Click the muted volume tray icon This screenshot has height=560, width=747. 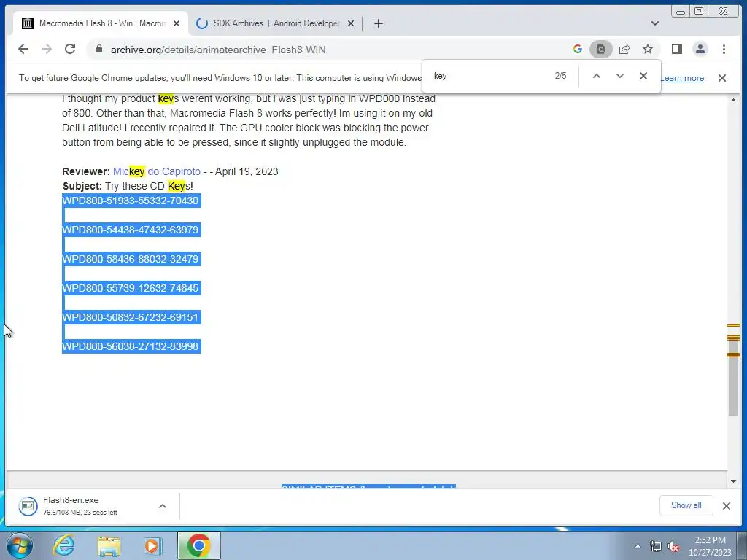click(x=673, y=547)
